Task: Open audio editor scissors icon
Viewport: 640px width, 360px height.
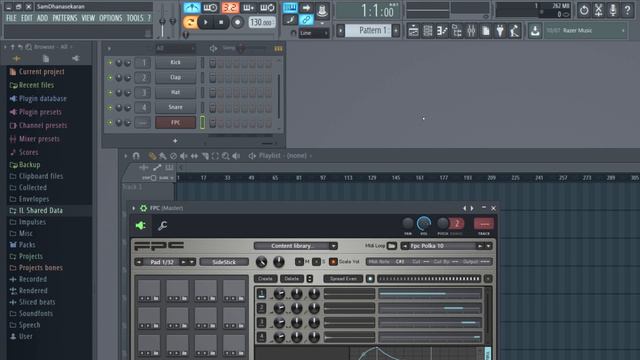Action: [x=598, y=10]
